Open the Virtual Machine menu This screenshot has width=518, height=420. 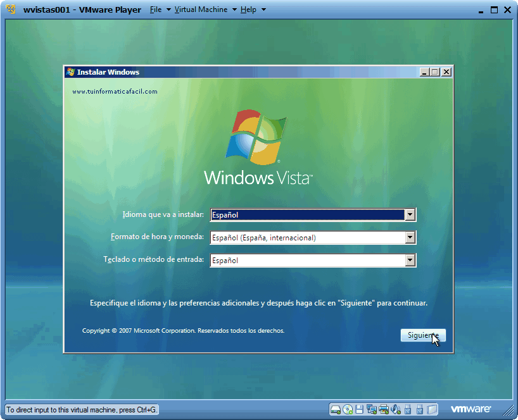point(201,9)
